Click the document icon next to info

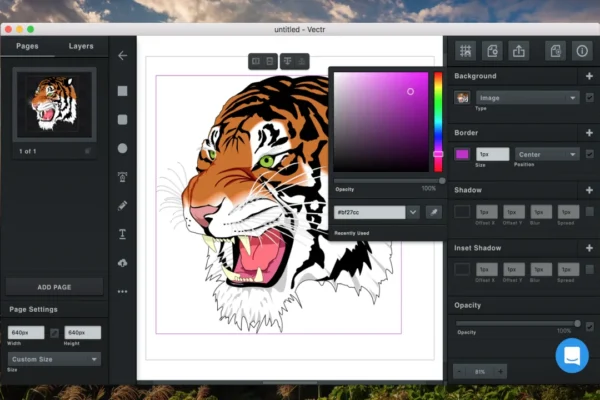point(555,51)
